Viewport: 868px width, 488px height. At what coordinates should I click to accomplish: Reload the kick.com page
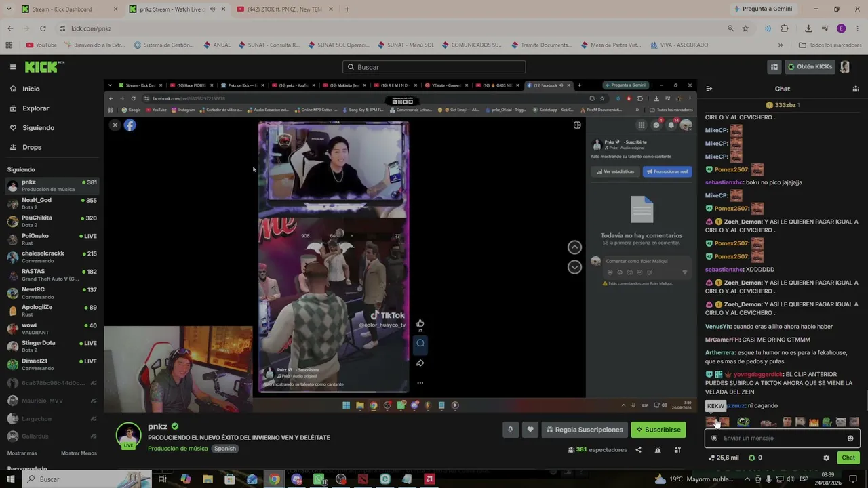pos(43,28)
